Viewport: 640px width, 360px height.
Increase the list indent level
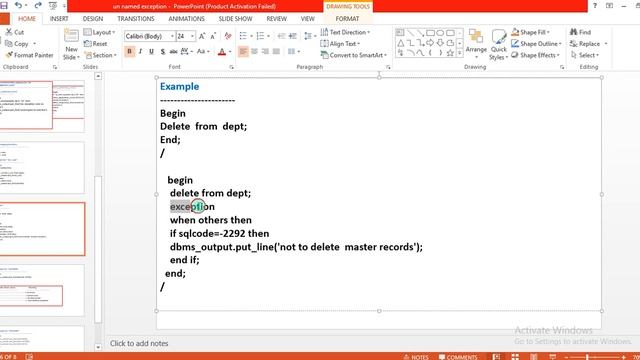click(x=293, y=36)
